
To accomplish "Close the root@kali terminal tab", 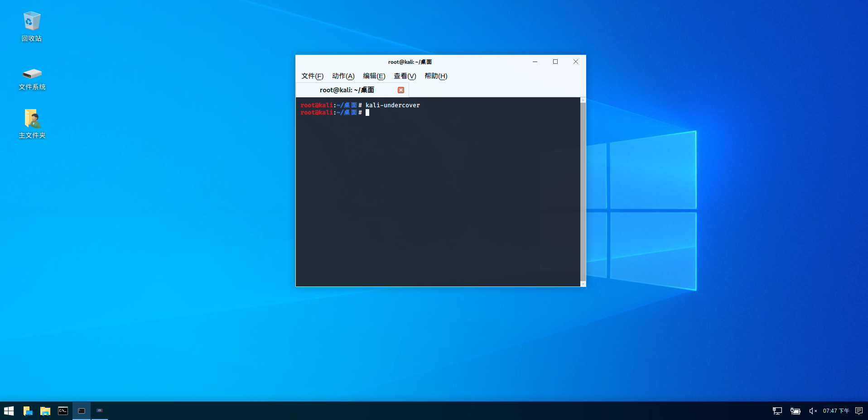I will click(x=400, y=90).
